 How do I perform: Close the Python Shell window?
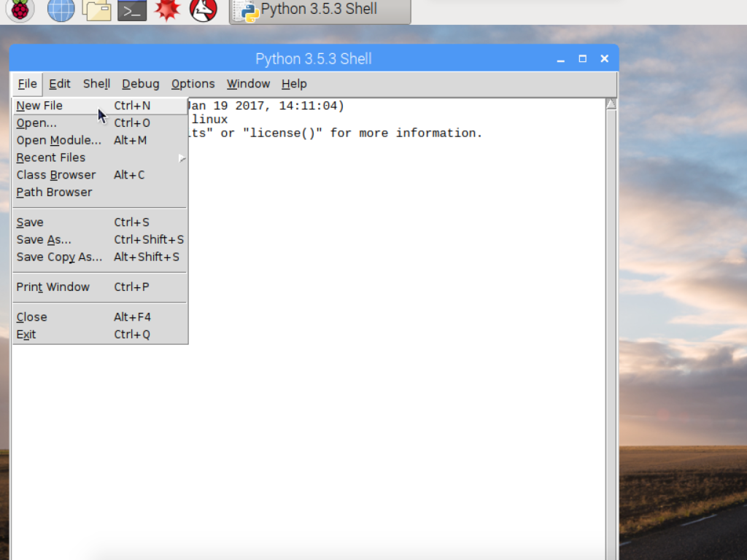point(605,58)
